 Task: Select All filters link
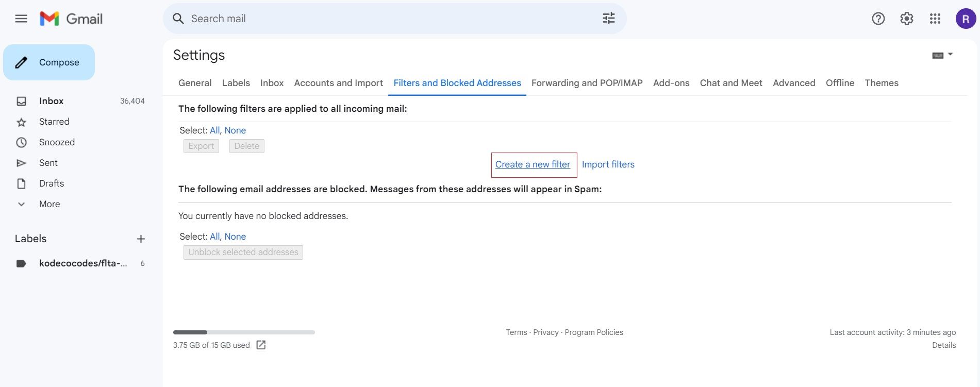click(x=214, y=130)
